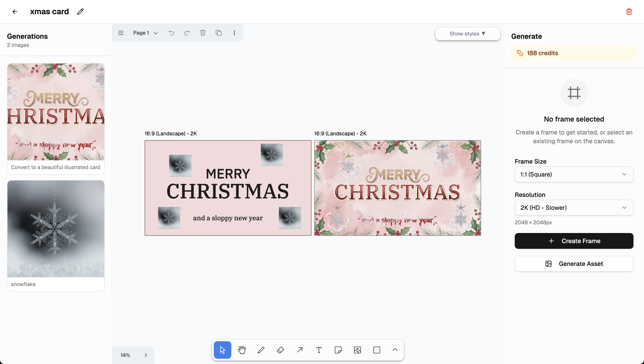This screenshot has width=644, height=364.
Task: Select the Hand pan tool
Action: 241,350
